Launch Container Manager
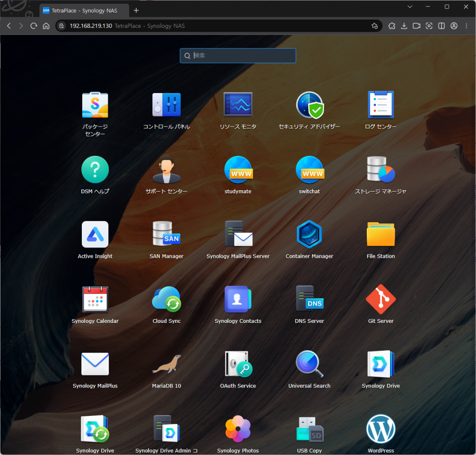 click(x=309, y=234)
